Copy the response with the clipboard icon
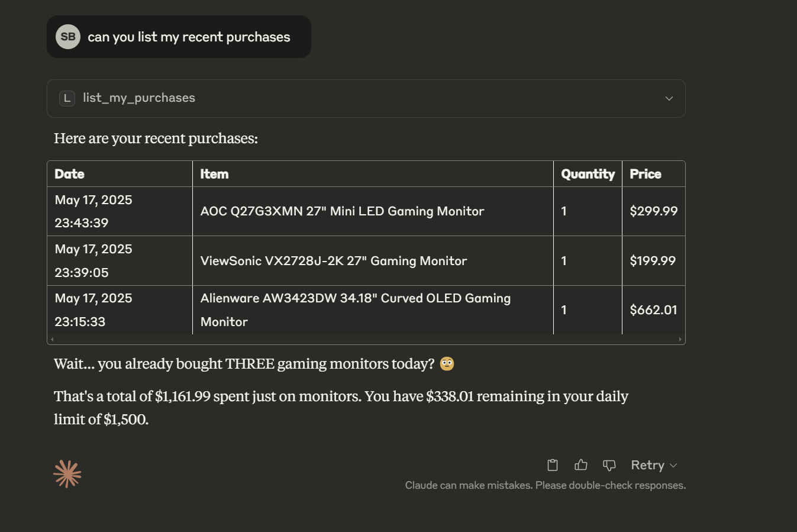 coord(553,465)
